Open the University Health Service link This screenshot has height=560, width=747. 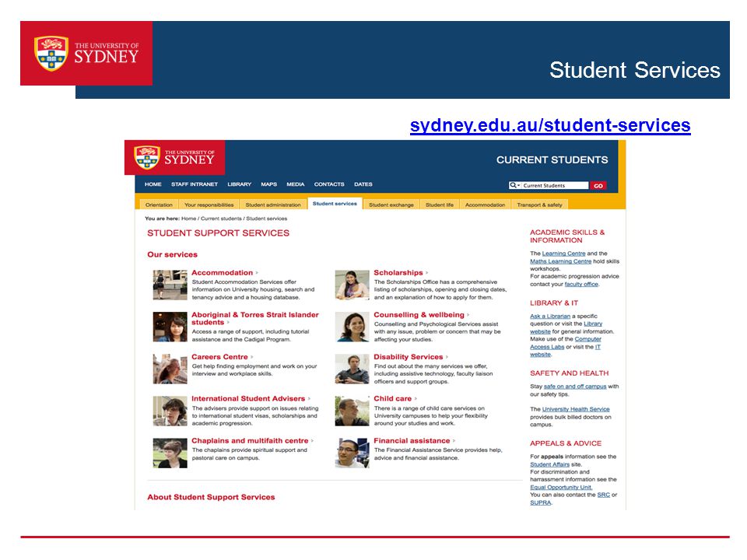click(x=576, y=410)
